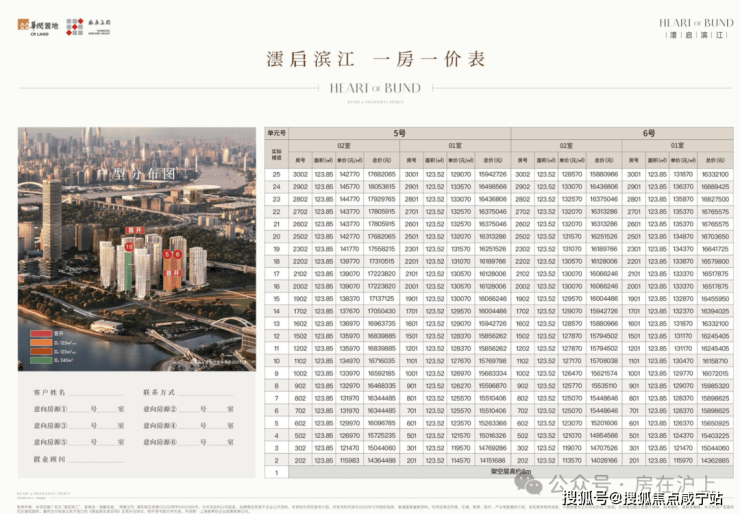Click room 3002 cell on floor 25
This screenshot has height=514, width=740.
coord(300,174)
